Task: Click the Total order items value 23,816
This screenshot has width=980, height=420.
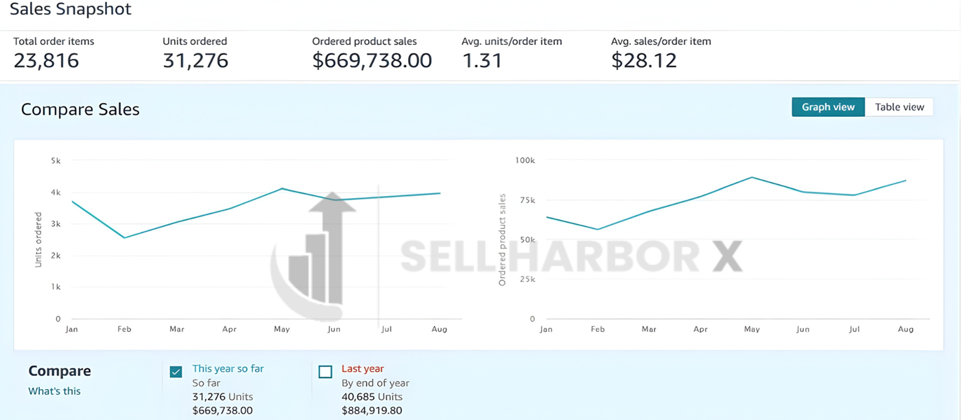Action: tap(46, 61)
